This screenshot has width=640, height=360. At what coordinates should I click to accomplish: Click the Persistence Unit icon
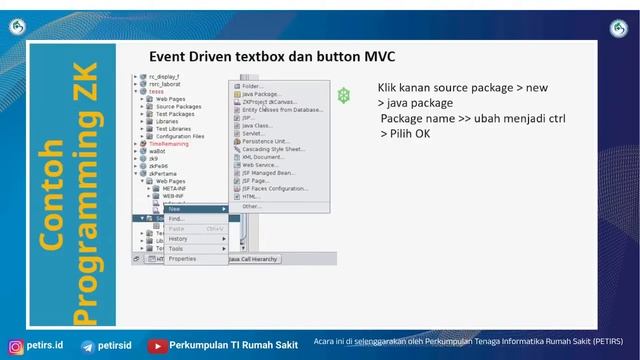[x=237, y=141]
